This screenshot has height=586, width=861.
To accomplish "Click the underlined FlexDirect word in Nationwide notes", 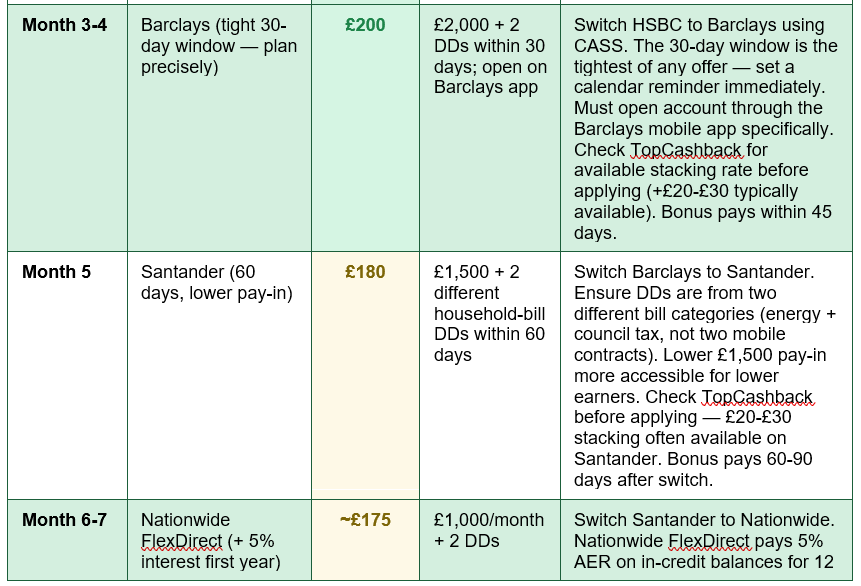I will pos(709,542).
